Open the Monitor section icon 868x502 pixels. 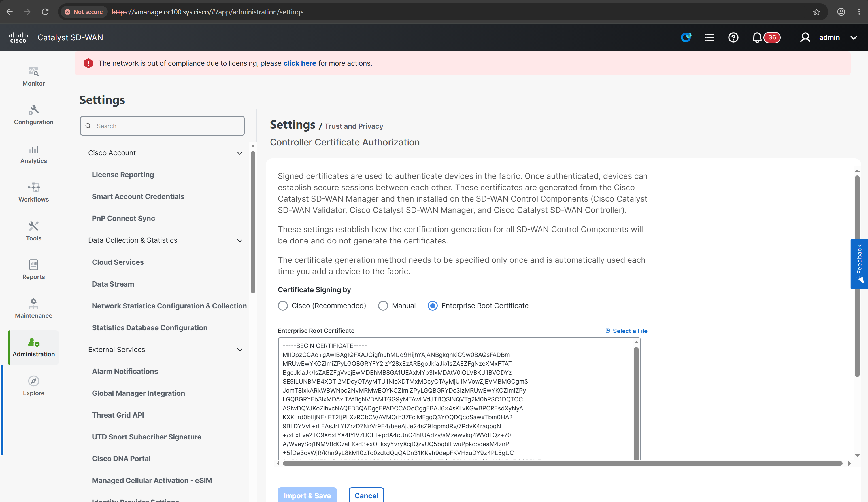pos(33,71)
